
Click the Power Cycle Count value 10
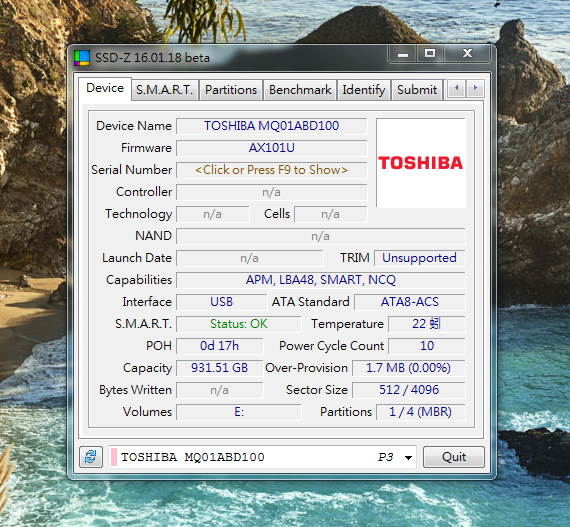426,346
